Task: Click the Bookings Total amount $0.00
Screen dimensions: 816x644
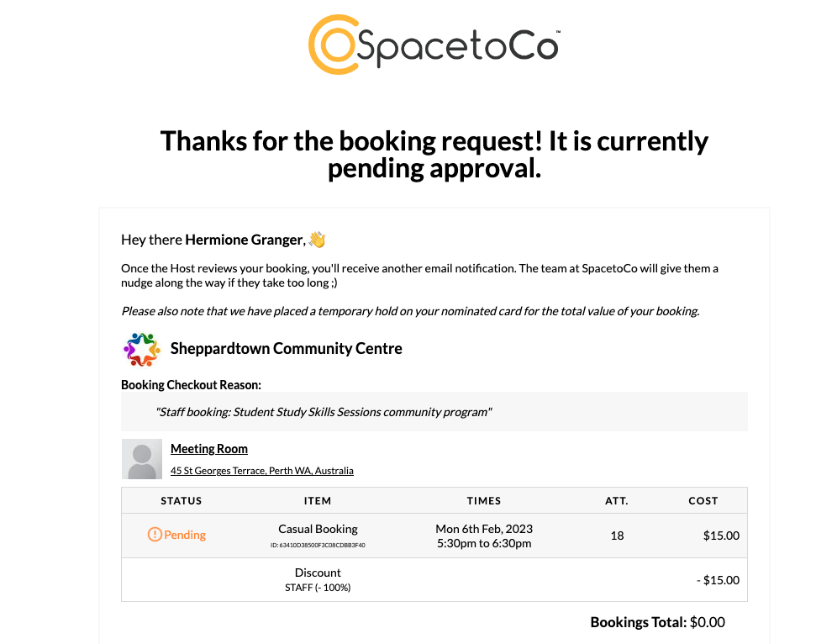Action: pyautogui.click(x=707, y=622)
